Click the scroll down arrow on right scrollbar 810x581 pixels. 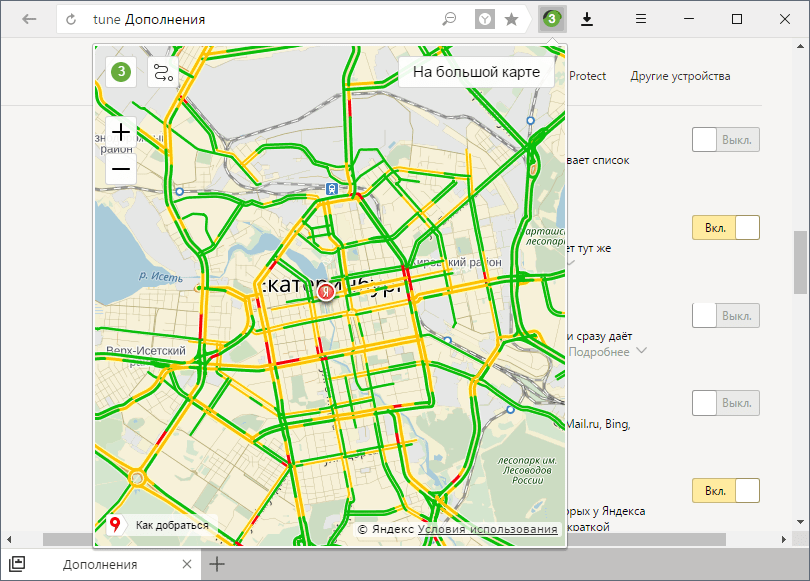point(801,522)
